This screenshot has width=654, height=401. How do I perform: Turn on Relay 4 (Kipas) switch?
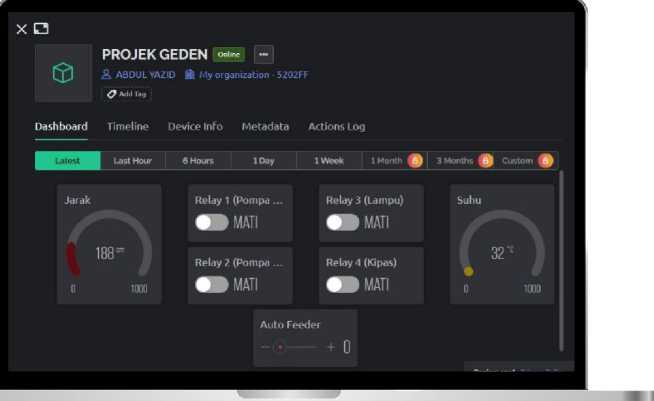pyautogui.click(x=343, y=284)
